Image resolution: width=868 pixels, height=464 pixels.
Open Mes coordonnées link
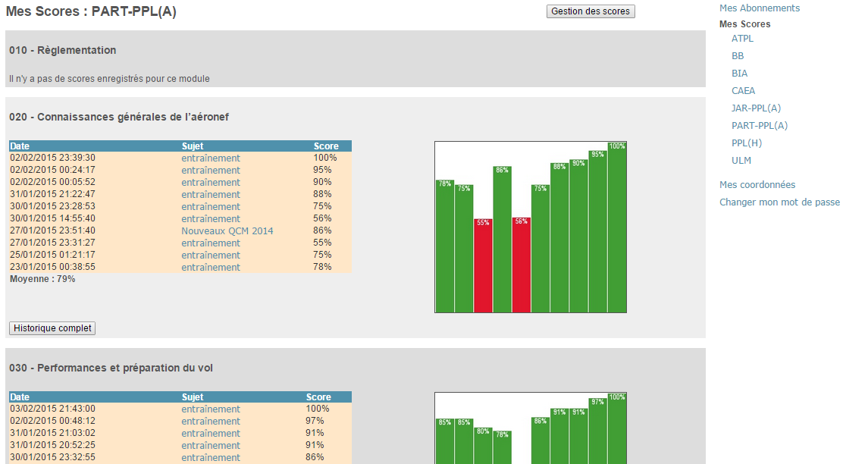[x=757, y=185]
